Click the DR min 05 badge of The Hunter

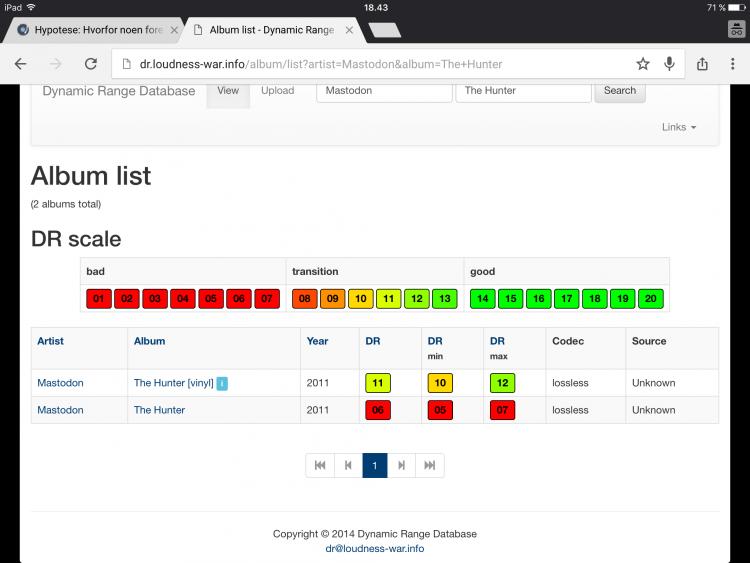coord(440,410)
